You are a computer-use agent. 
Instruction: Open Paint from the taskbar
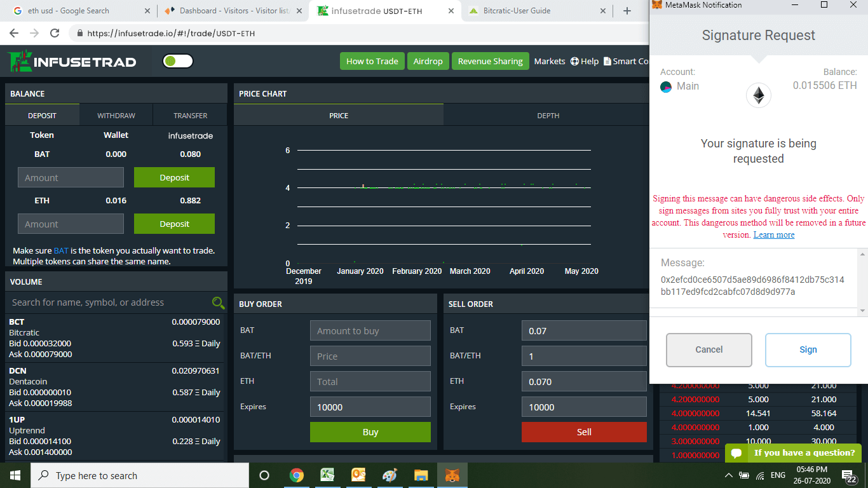pyautogui.click(x=390, y=475)
